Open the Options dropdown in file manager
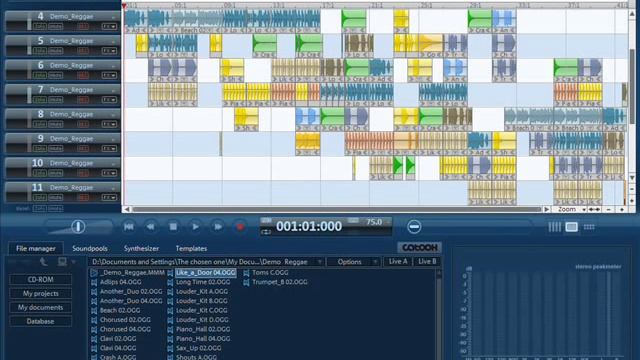640x360 pixels. click(x=353, y=262)
